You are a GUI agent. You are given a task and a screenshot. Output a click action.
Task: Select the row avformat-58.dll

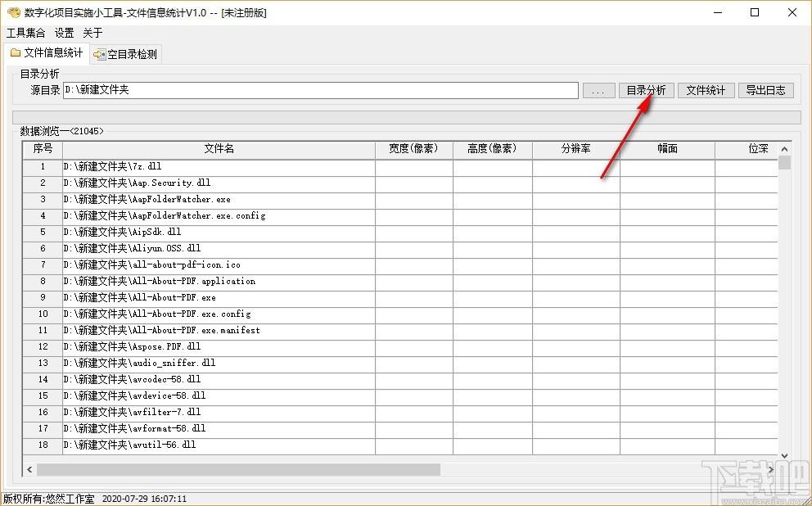[400, 429]
